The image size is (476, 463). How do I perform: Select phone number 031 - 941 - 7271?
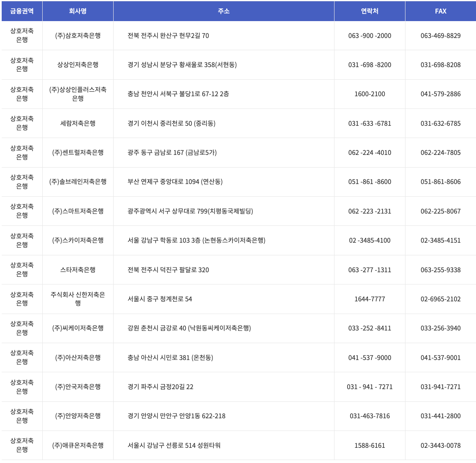tap(370, 387)
